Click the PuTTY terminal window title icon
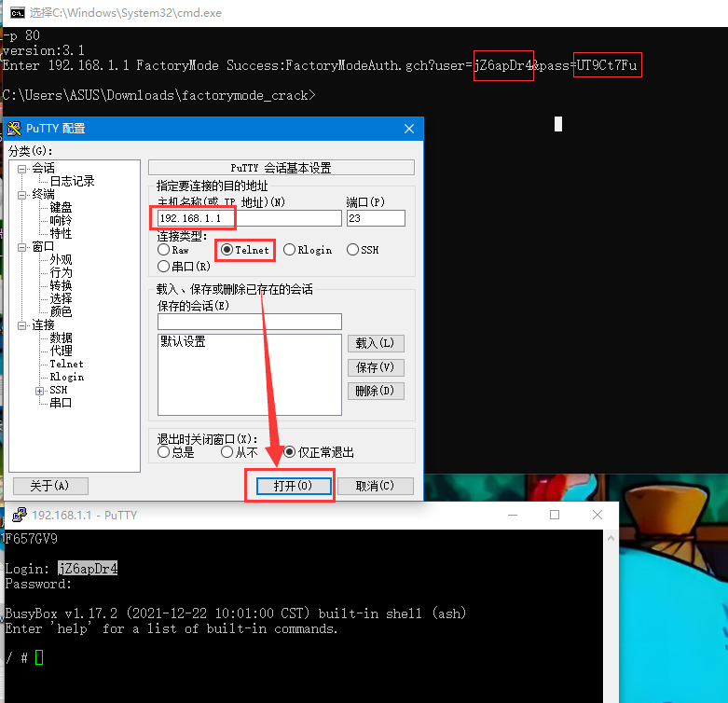 (19, 515)
